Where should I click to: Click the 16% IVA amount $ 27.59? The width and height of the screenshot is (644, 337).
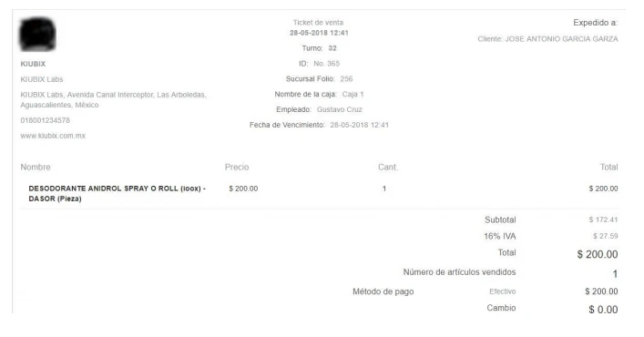606,236
